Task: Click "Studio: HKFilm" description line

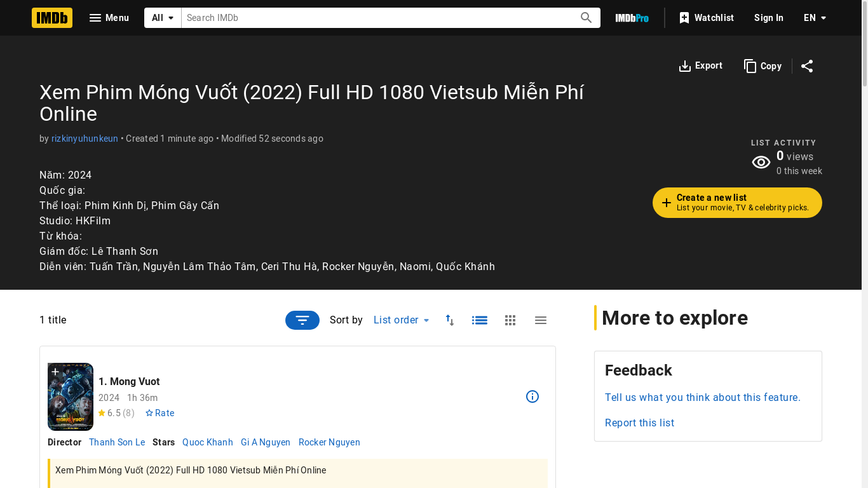Action: pyautogui.click(x=75, y=220)
